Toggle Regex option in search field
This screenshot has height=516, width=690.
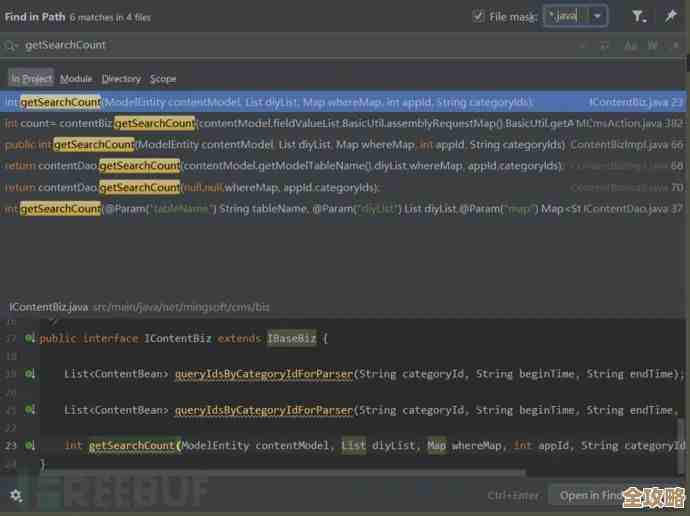[x=673, y=46]
